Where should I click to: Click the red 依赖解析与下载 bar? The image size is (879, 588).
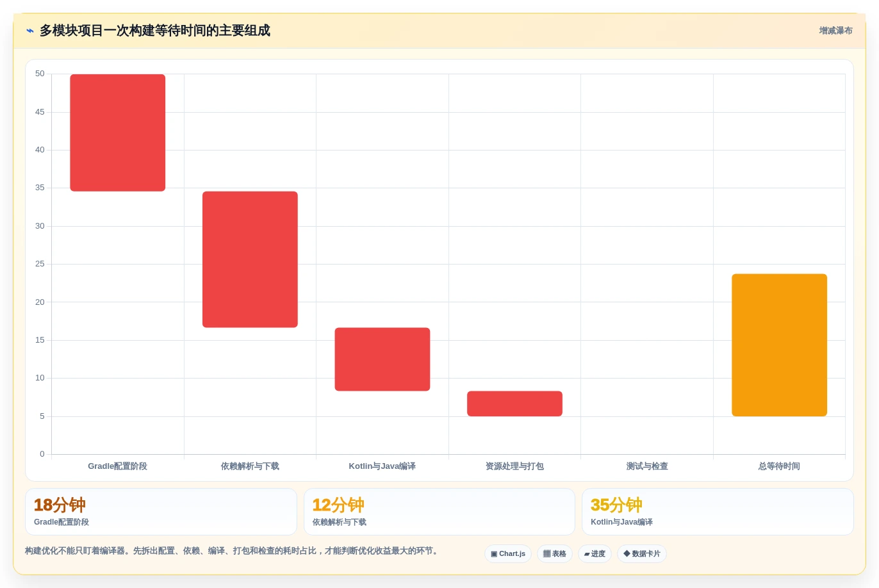[250, 259]
